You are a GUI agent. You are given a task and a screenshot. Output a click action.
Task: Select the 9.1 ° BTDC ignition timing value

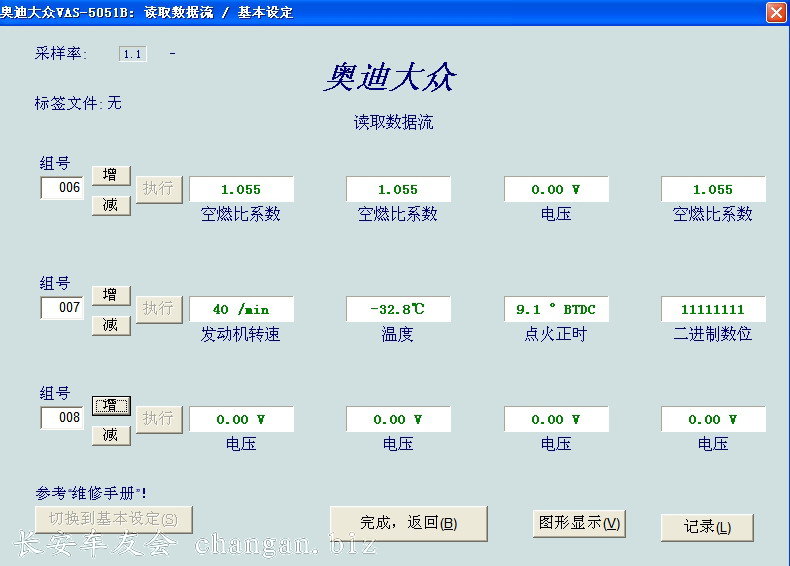(556, 309)
